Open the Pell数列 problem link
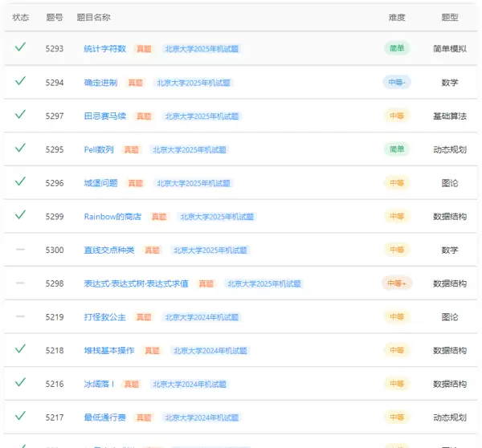 tap(99, 149)
